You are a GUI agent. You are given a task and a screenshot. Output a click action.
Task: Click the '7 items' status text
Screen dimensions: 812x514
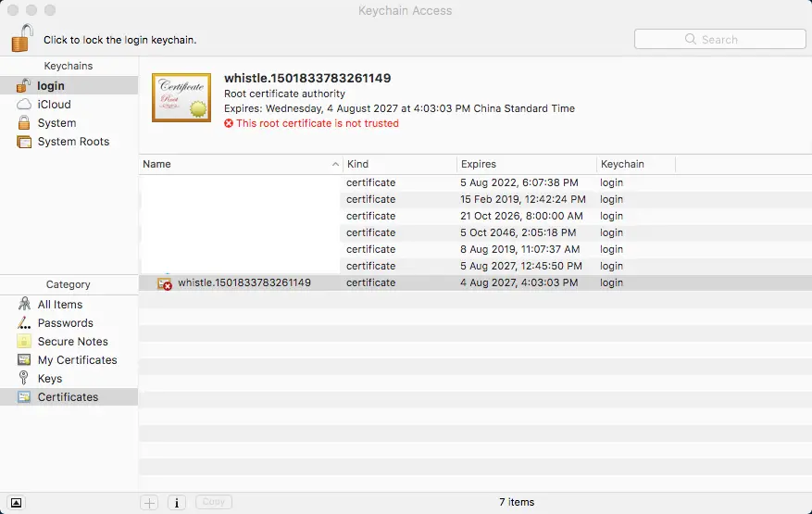517,502
